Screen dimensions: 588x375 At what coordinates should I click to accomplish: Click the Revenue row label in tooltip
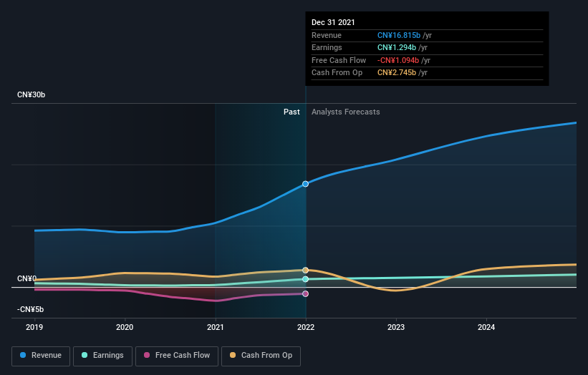click(x=327, y=35)
